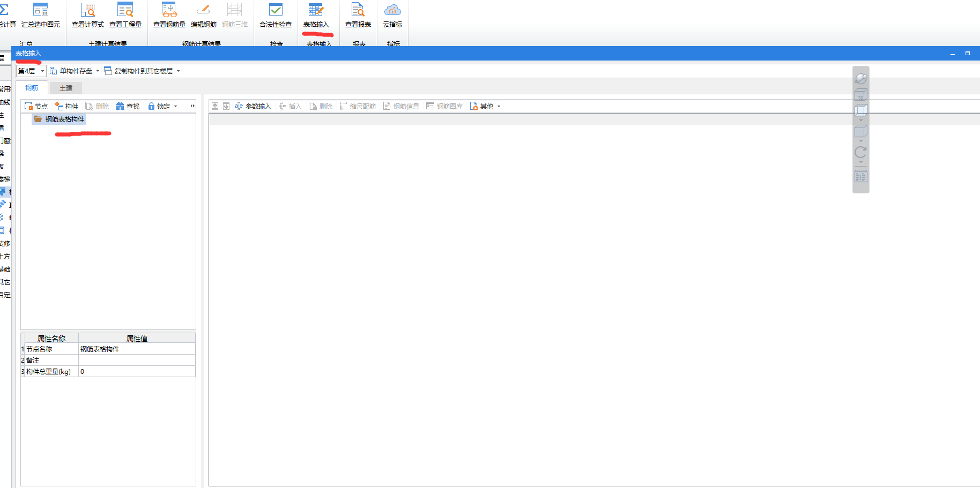Click the 锁定 lock button
Viewport: 980px width, 488px height.
click(159, 106)
